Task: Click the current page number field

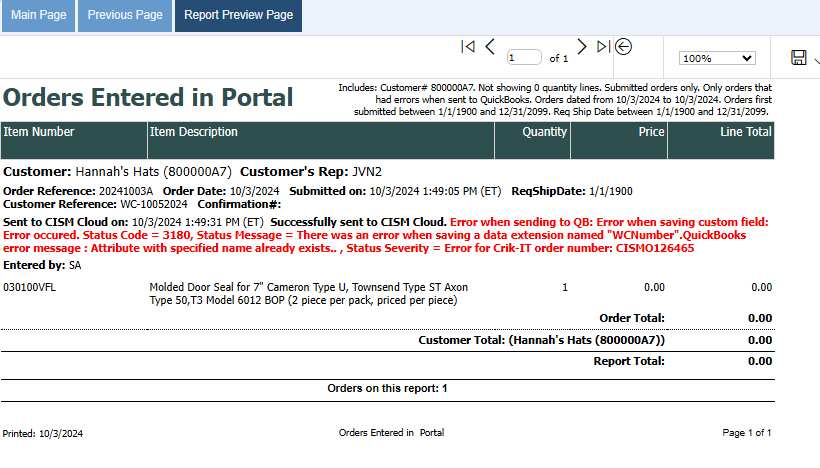Action: 524,58
